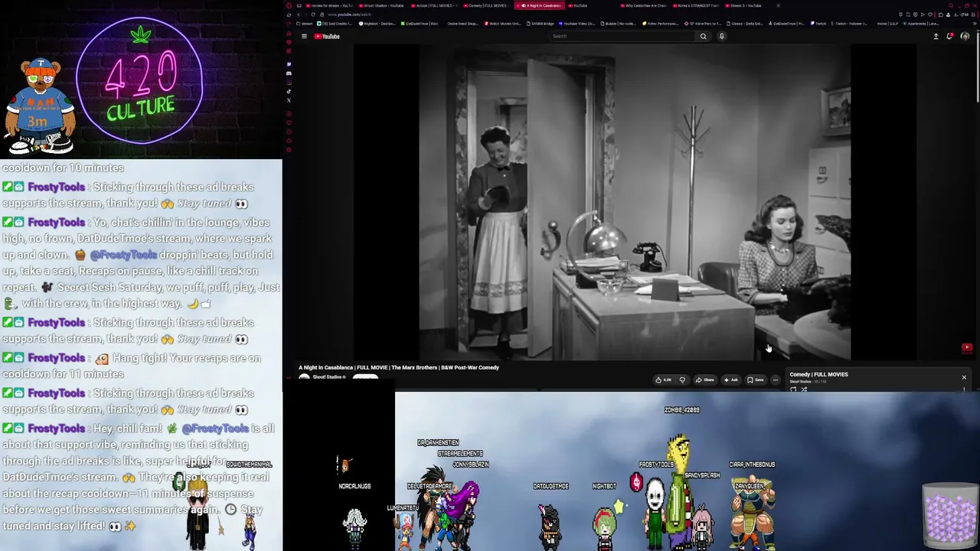Screen dimensions: 980x551
Task: Click the 'Comedy | FULL MOVIES' playlist title
Action: 818,374
